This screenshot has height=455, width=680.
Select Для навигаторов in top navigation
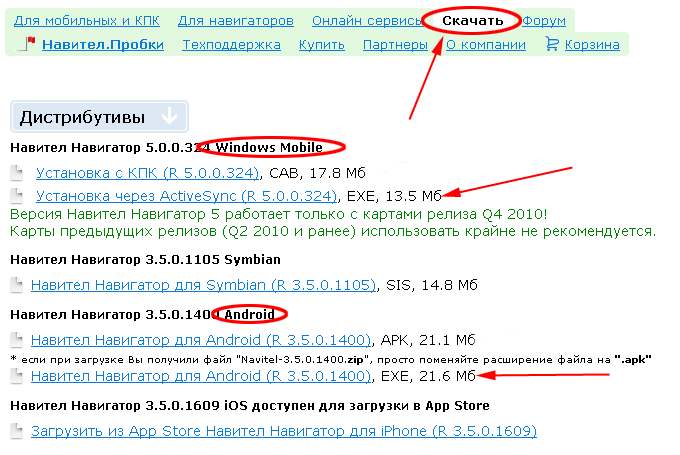point(236,20)
